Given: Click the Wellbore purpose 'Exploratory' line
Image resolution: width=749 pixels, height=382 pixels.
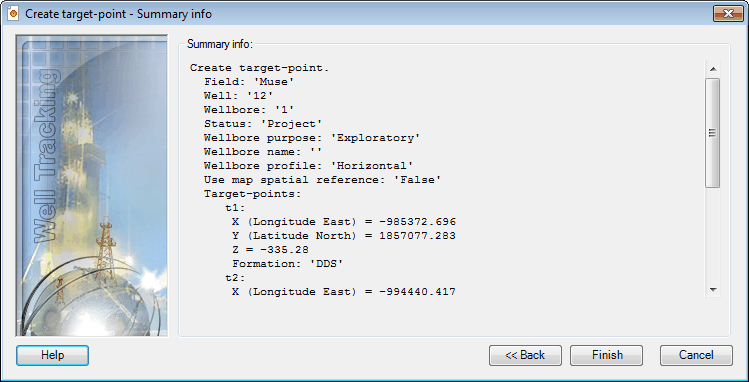Looking at the screenshot, I should (x=312, y=138).
